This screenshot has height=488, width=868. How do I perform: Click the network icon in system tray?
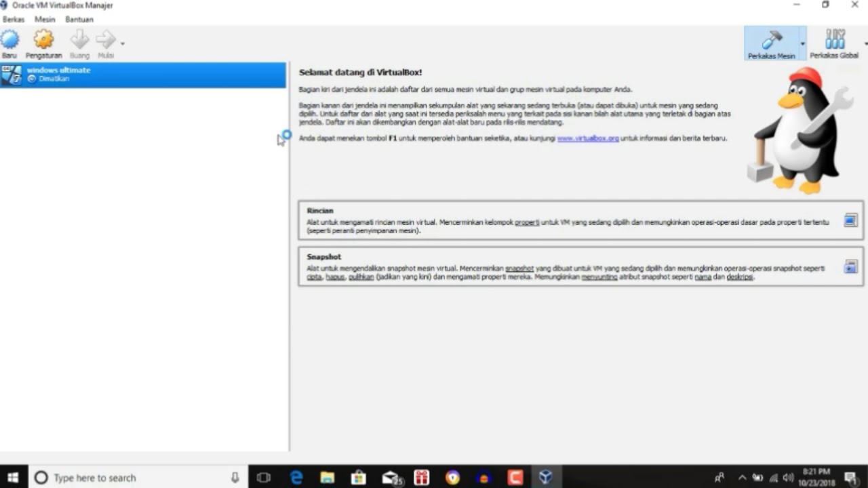coord(773,477)
